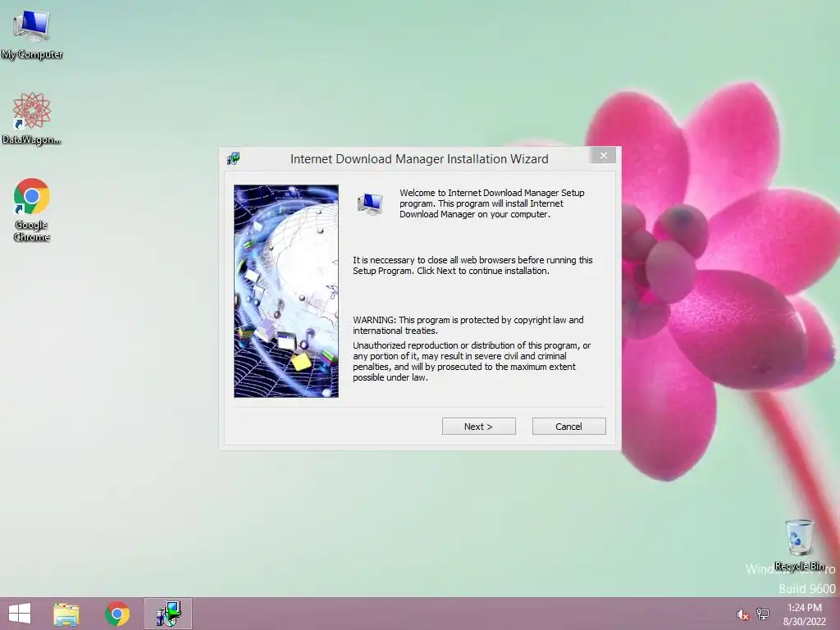Screen dimensions: 840x630
Task: Select the My Computer desktop icon
Action: (x=32, y=34)
